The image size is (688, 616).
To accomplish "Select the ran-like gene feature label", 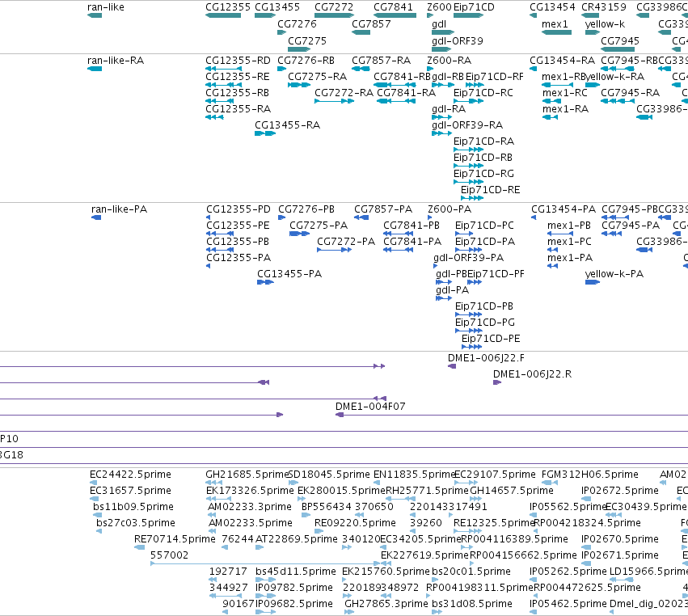I will pos(106,7).
